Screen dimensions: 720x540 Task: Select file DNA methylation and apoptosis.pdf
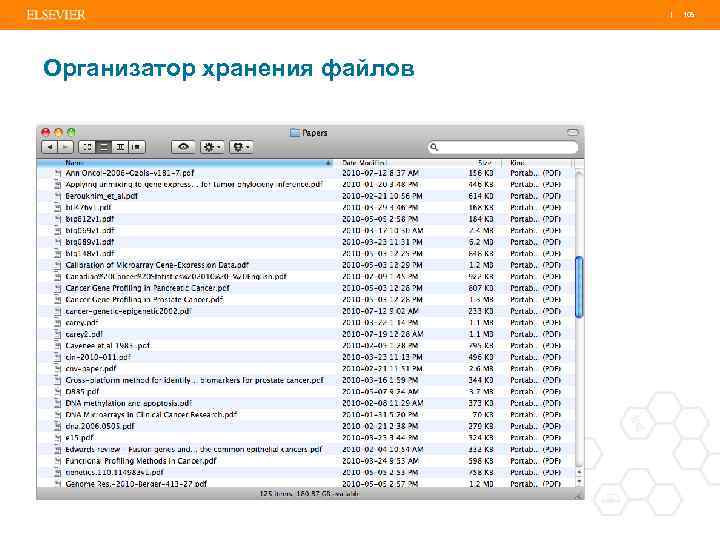(129, 403)
